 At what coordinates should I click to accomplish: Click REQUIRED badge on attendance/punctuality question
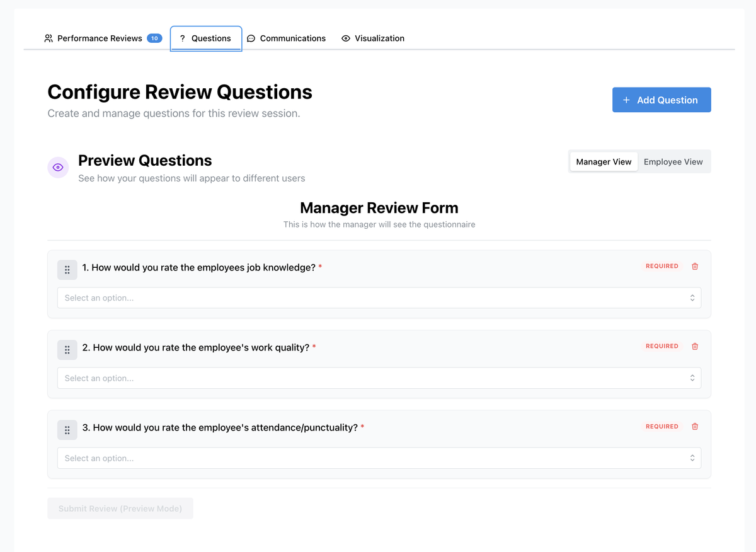point(661,427)
